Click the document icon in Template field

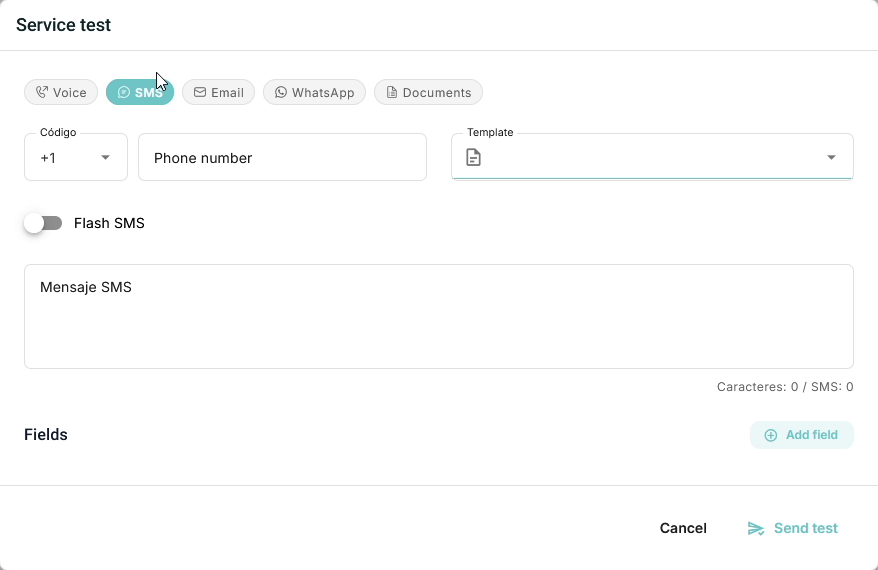473,157
